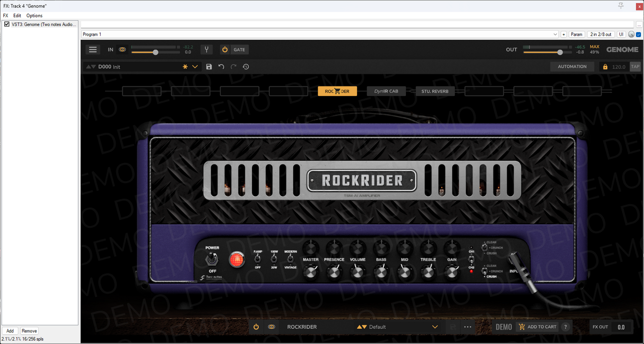The height and width of the screenshot is (344, 644).
Task: Click the TAP tempo button
Action: (635, 66)
